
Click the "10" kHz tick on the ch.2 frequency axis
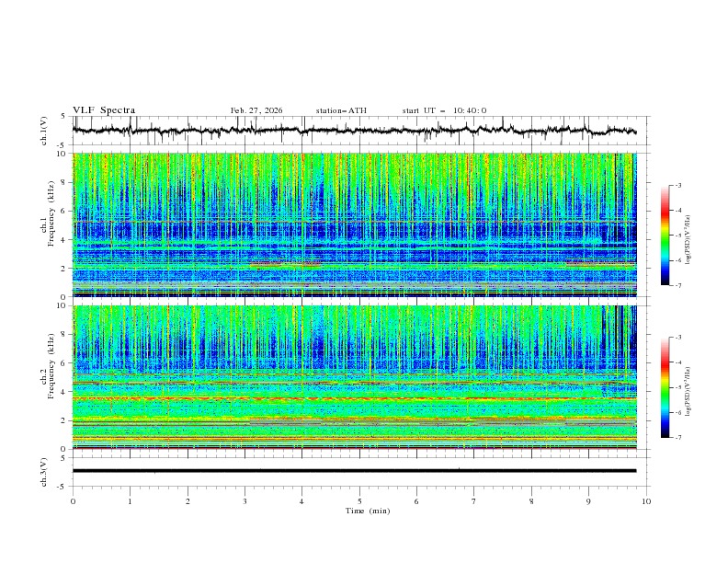pyautogui.click(x=63, y=305)
